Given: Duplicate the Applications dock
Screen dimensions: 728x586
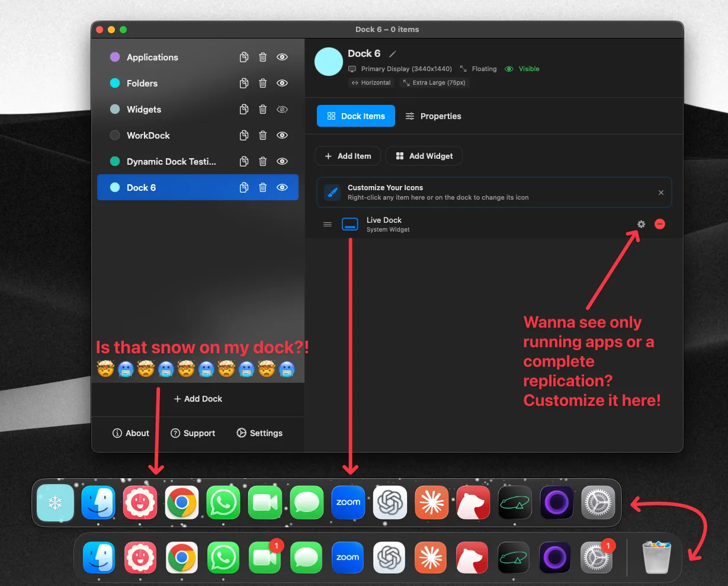Looking at the screenshot, I should click(243, 57).
